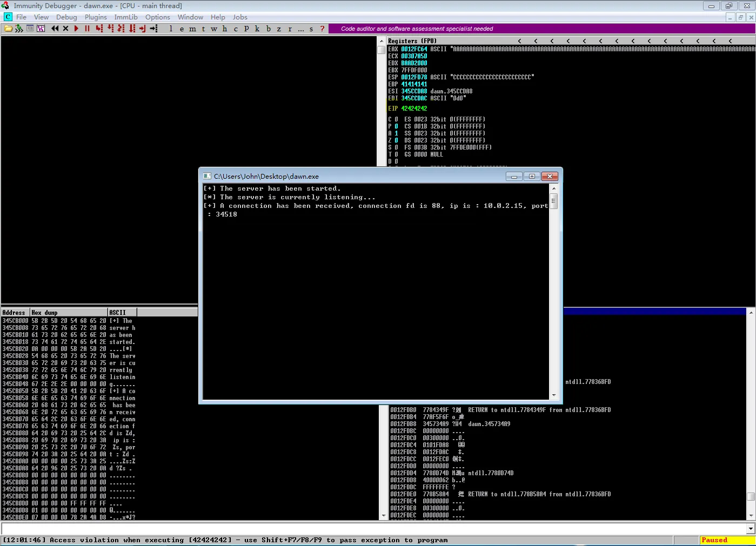
Task: Click the Step into toolbar icon
Action: (99, 29)
